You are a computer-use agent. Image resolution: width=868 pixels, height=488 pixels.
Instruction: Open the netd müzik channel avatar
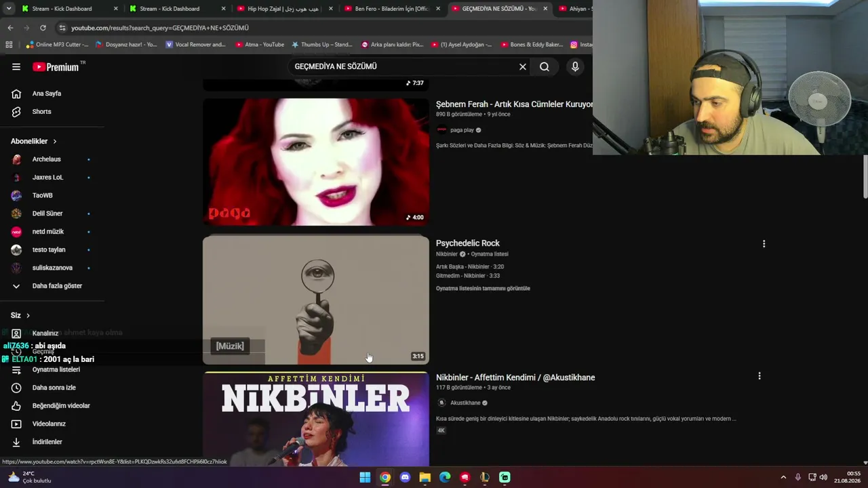click(17, 232)
